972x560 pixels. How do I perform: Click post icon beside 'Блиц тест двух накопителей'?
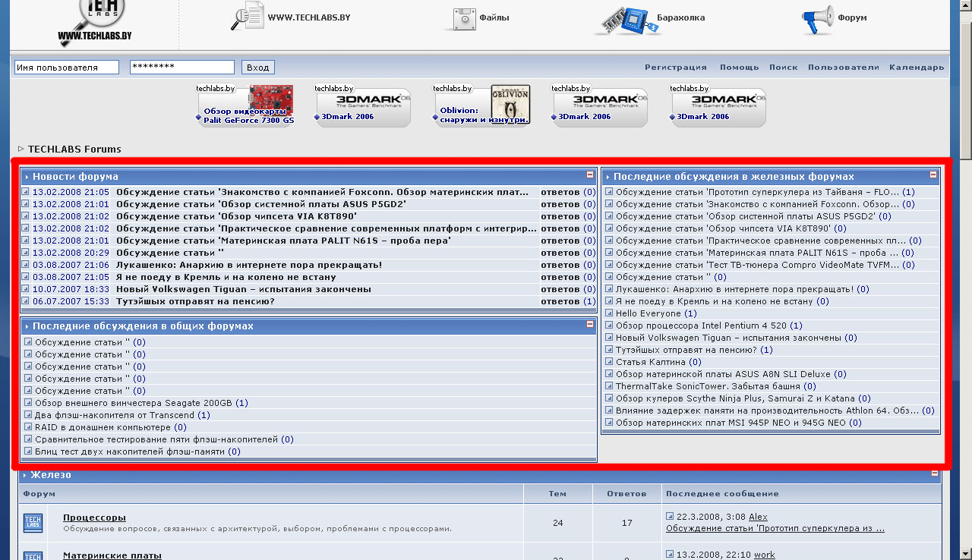tap(28, 451)
